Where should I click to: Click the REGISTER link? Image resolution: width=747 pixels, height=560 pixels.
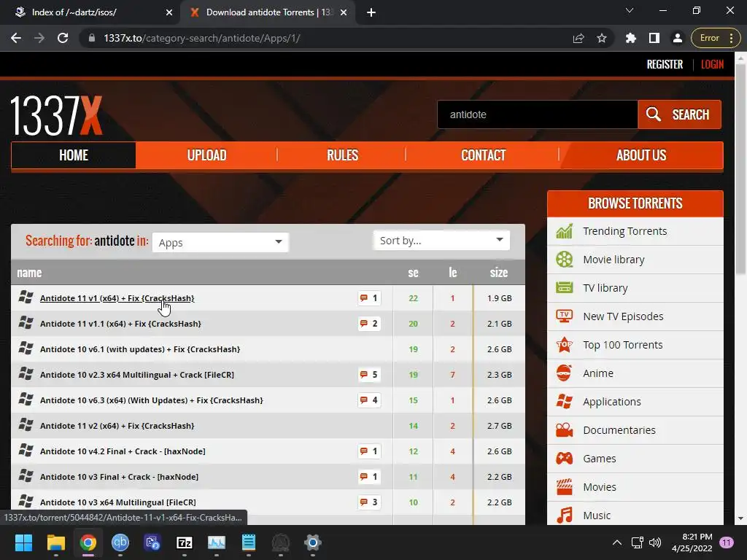pyautogui.click(x=665, y=64)
